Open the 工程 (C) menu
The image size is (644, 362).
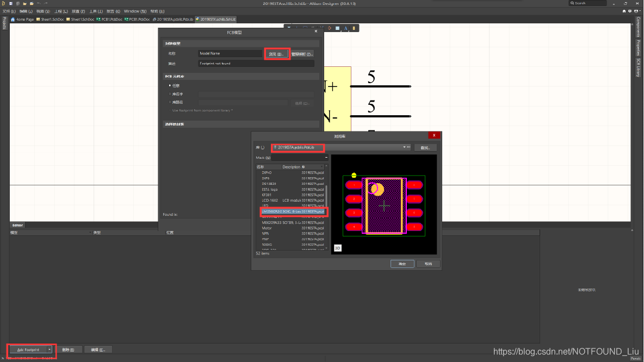61,11
